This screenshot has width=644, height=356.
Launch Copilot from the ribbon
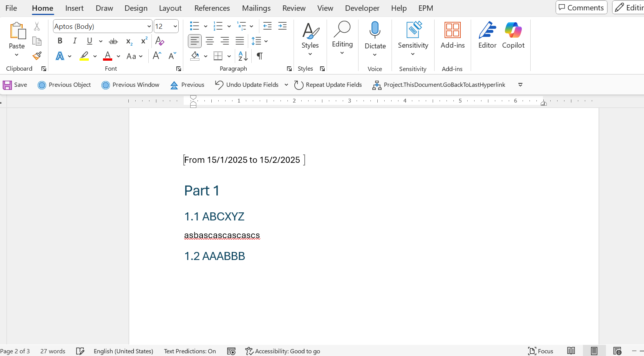tap(513, 35)
